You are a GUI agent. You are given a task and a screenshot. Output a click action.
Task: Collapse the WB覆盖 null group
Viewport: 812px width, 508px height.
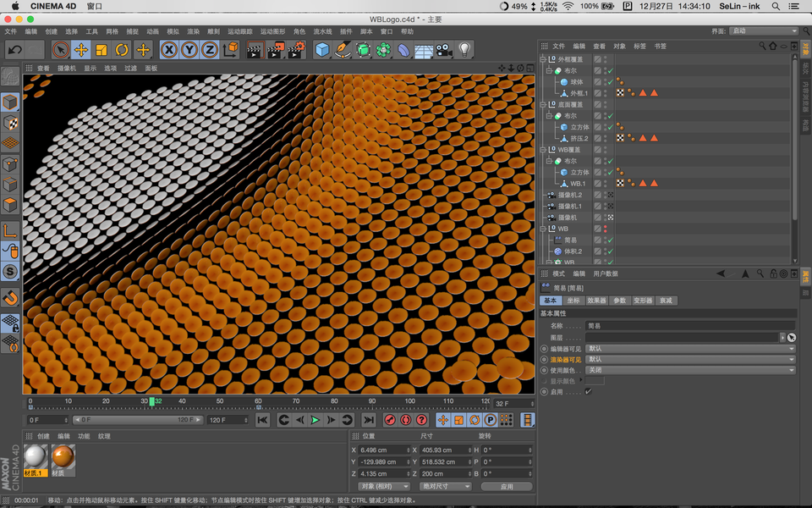[543, 149]
